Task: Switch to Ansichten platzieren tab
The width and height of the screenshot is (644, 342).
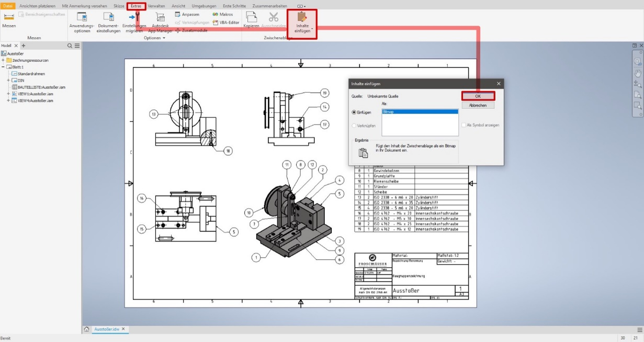Action: [37, 6]
